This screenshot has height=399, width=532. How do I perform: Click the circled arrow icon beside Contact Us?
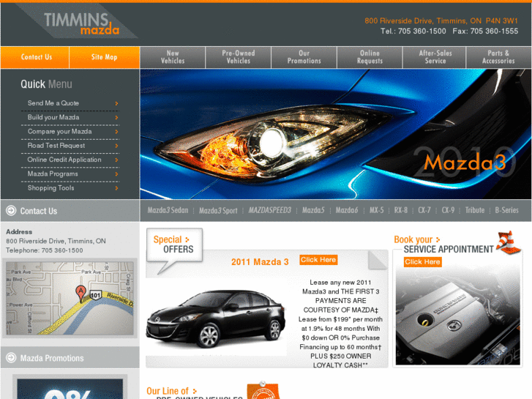11,211
